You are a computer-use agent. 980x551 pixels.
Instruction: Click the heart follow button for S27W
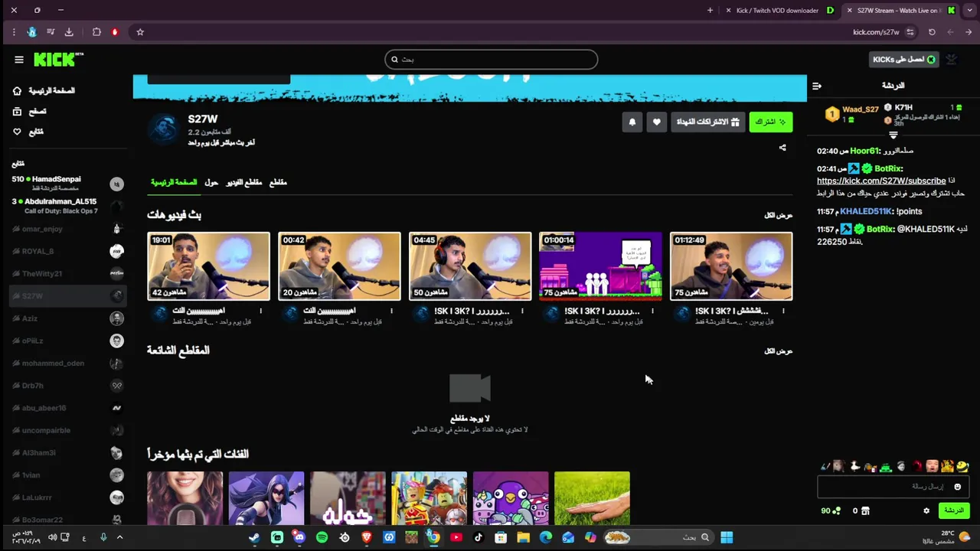pyautogui.click(x=657, y=122)
